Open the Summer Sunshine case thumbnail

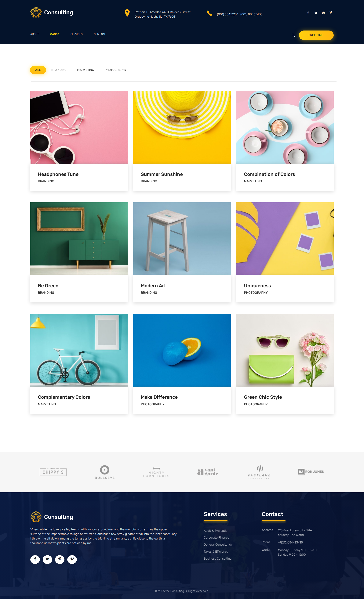(x=182, y=127)
